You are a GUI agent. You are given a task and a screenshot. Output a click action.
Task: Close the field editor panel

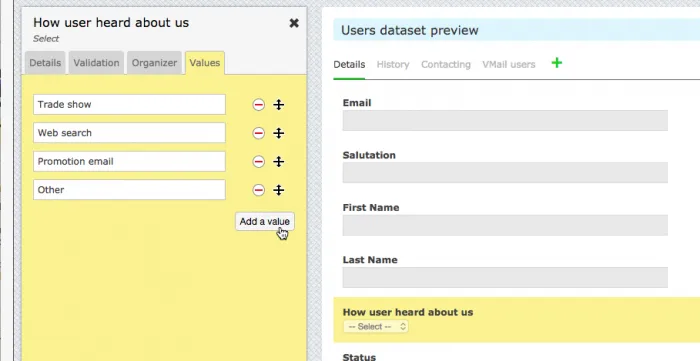(294, 23)
